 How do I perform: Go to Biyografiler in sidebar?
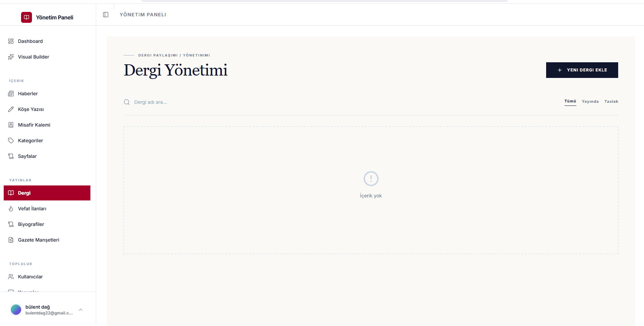(47, 224)
